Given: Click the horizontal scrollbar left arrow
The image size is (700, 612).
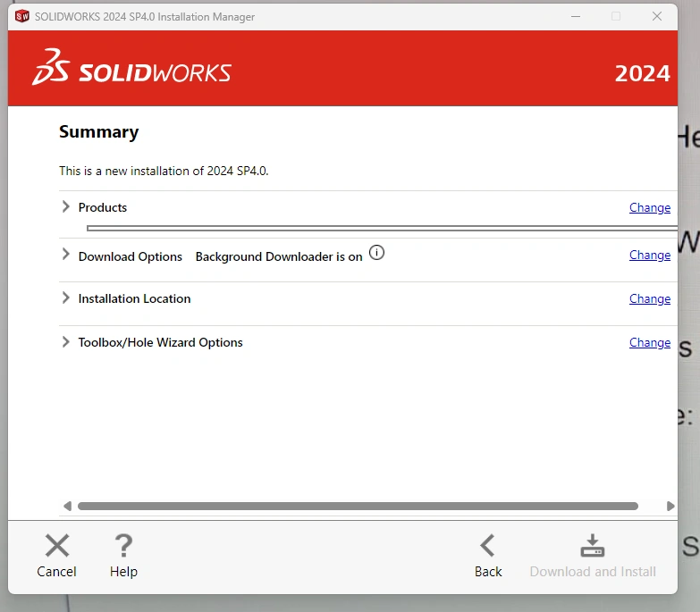Looking at the screenshot, I should point(67,506).
